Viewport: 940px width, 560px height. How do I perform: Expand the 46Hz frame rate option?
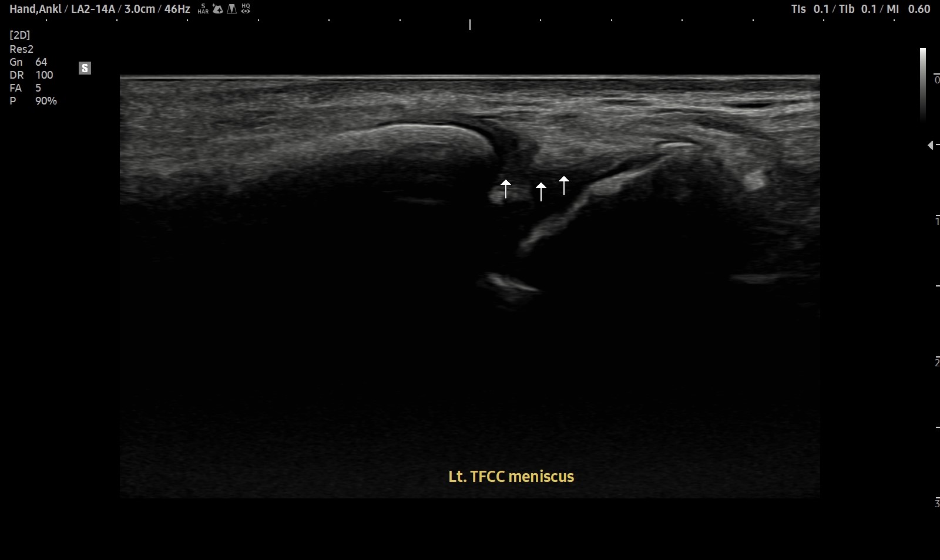pos(177,9)
